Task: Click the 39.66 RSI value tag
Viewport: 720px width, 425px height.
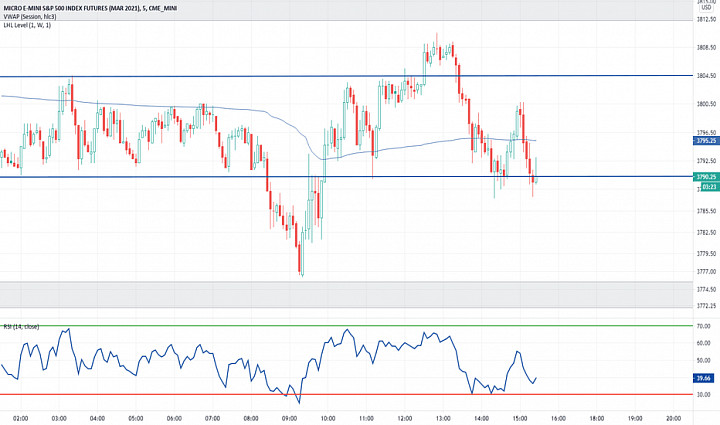Action: point(703,378)
